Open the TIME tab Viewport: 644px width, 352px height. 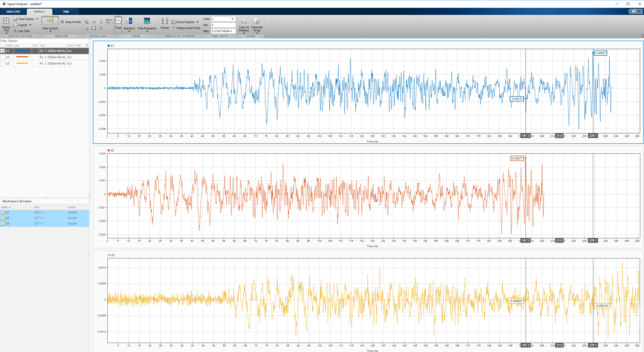click(x=66, y=12)
